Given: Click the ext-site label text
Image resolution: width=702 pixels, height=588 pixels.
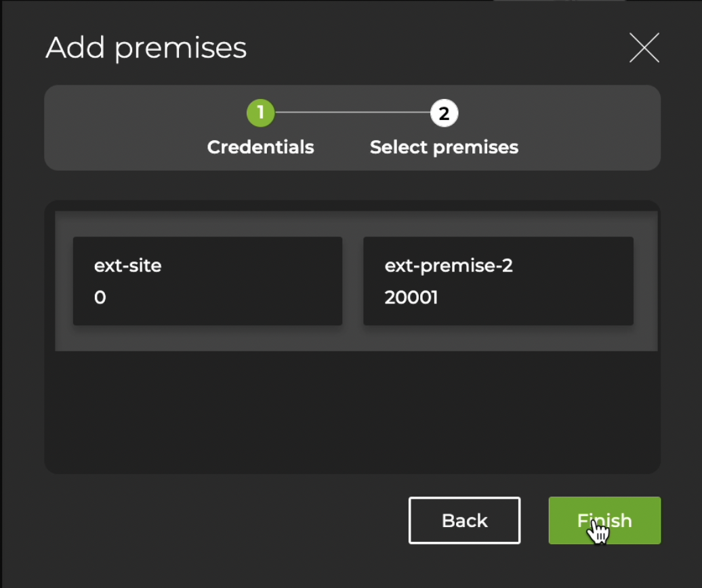Looking at the screenshot, I should coord(127,266).
